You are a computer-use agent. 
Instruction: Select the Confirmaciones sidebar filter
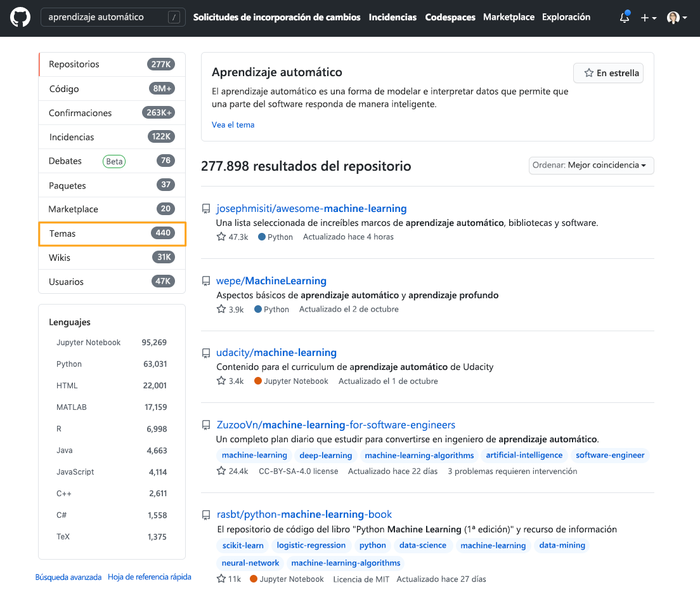click(x=112, y=112)
